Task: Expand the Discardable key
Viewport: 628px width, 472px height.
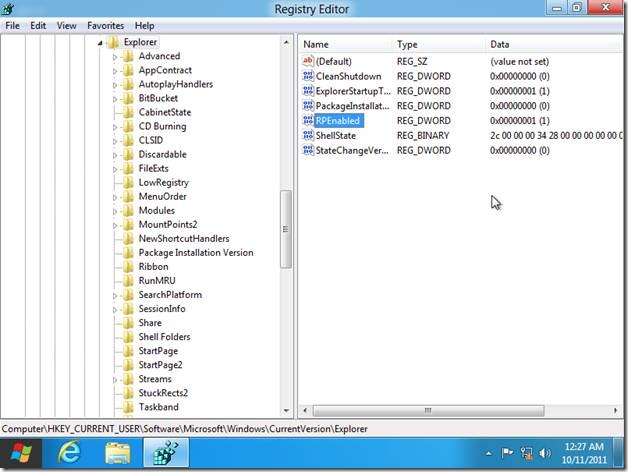Action: (x=115, y=155)
